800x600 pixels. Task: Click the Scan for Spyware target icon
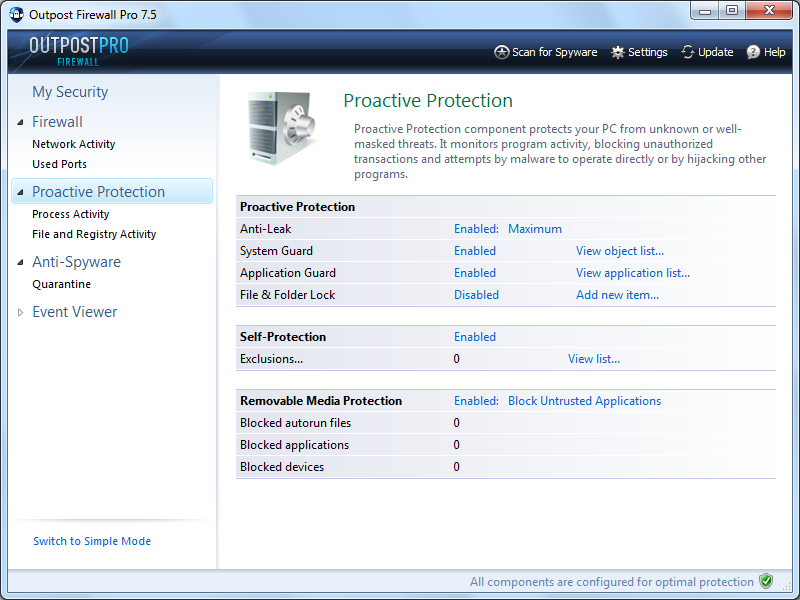click(502, 52)
